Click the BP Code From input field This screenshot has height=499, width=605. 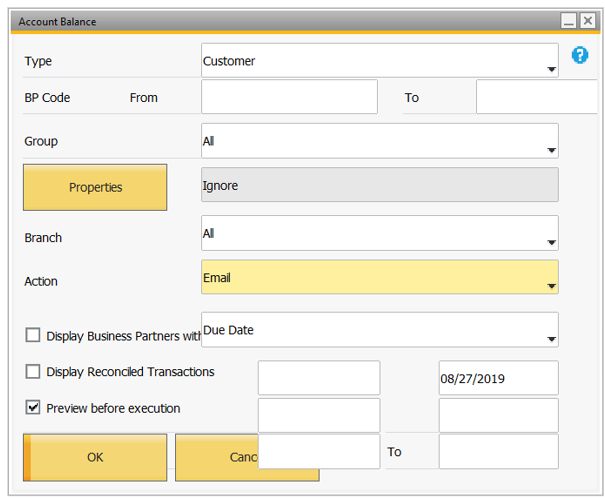click(x=289, y=97)
